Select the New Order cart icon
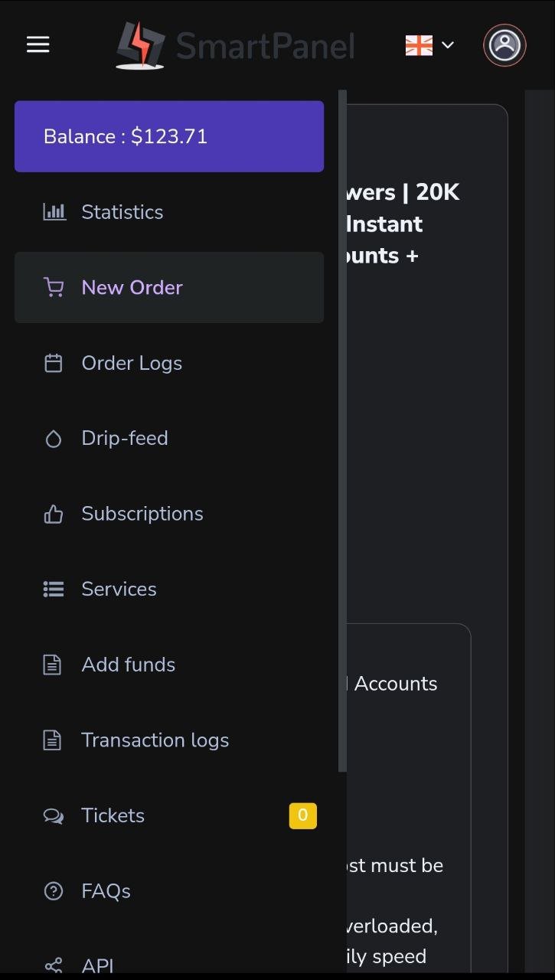This screenshot has height=980, width=555. (x=54, y=288)
